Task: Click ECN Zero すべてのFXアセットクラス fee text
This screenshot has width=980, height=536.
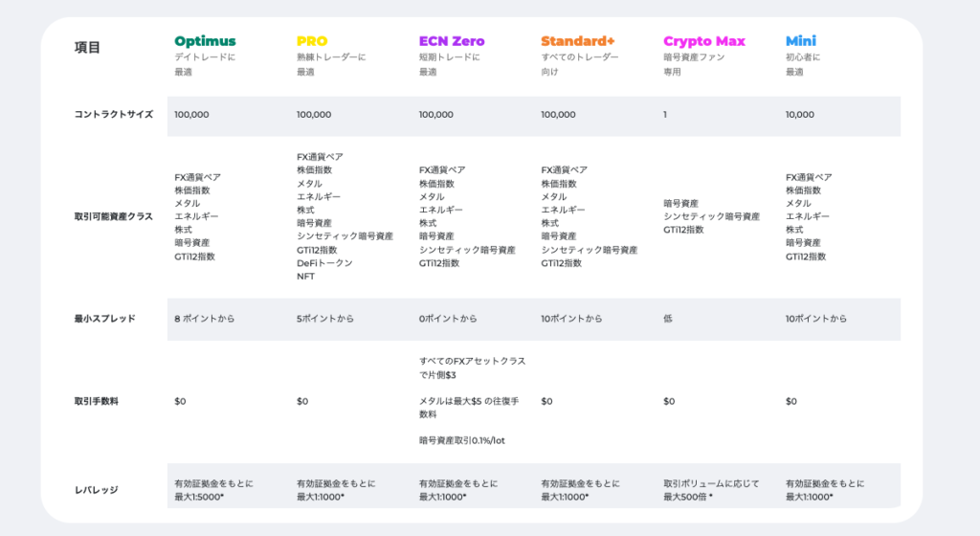Action: pyautogui.click(x=472, y=368)
